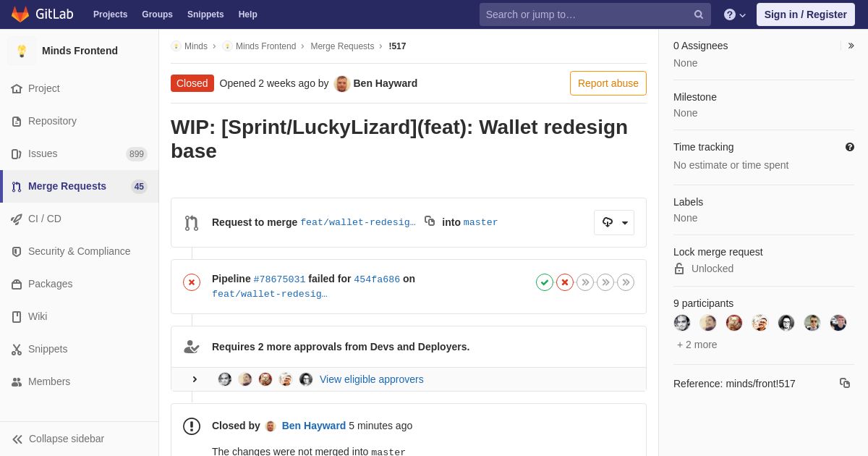868x456 pixels.
Task: Open Snippets in the top navigation
Action: 205,14
